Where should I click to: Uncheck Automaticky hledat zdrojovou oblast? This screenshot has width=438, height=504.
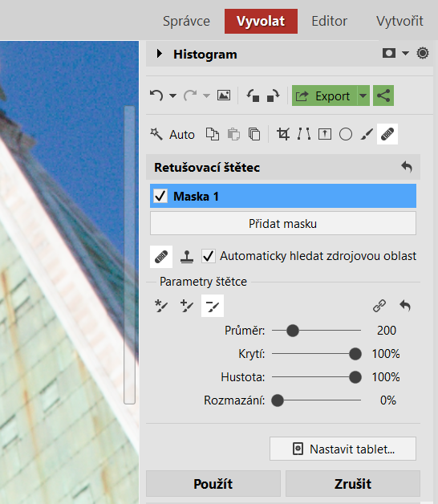[x=209, y=256]
